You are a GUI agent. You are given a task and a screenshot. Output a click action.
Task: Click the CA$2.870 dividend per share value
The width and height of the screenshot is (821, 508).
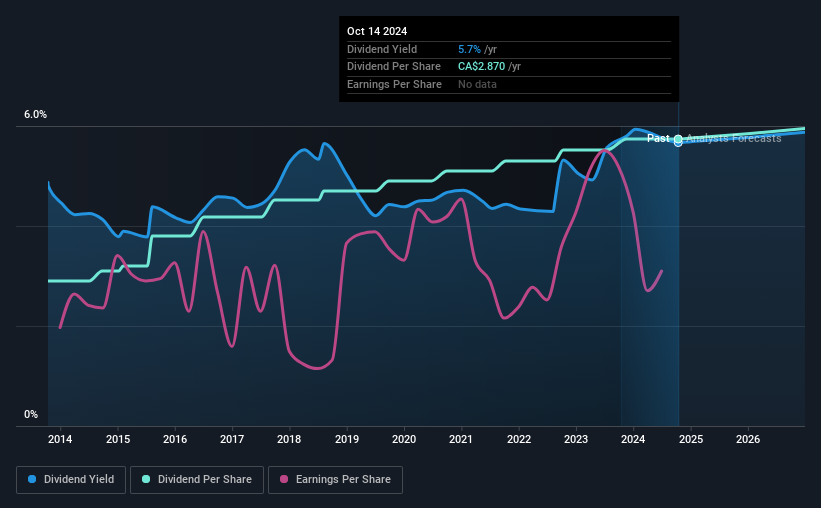pyautogui.click(x=481, y=67)
